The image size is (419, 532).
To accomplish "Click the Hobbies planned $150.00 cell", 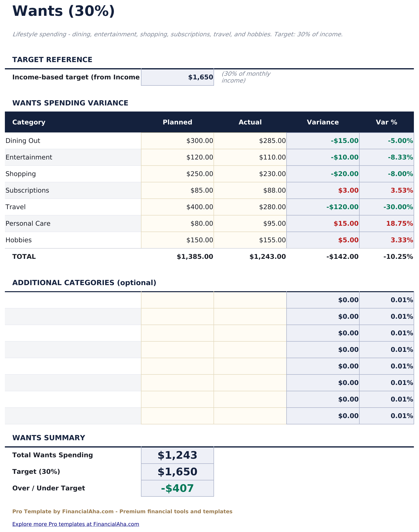I will click(x=177, y=240).
